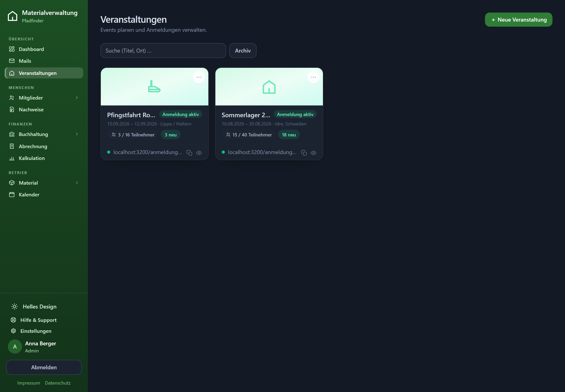
Task: Open Dashboard from the sidebar
Action: 44,49
